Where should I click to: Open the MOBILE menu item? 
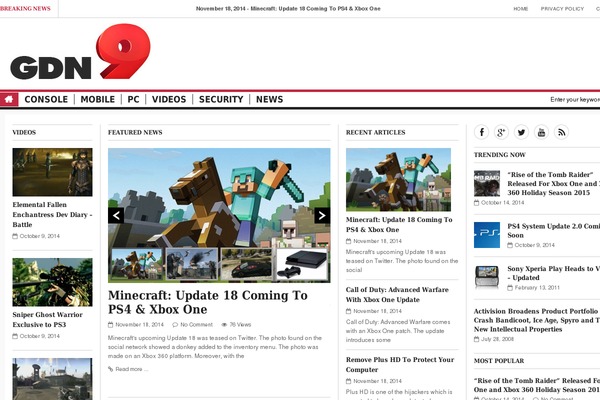(98, 100)
